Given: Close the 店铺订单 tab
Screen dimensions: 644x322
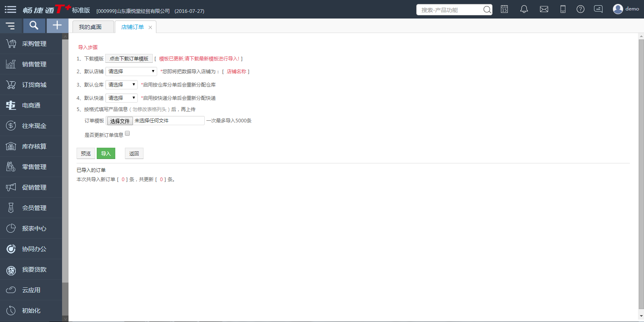Looking at the screenshot, I should coord(150,27).
